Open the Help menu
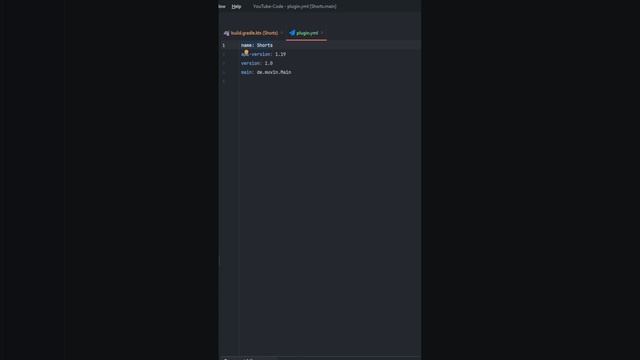 pyautogui.click(x=236, y=7)
